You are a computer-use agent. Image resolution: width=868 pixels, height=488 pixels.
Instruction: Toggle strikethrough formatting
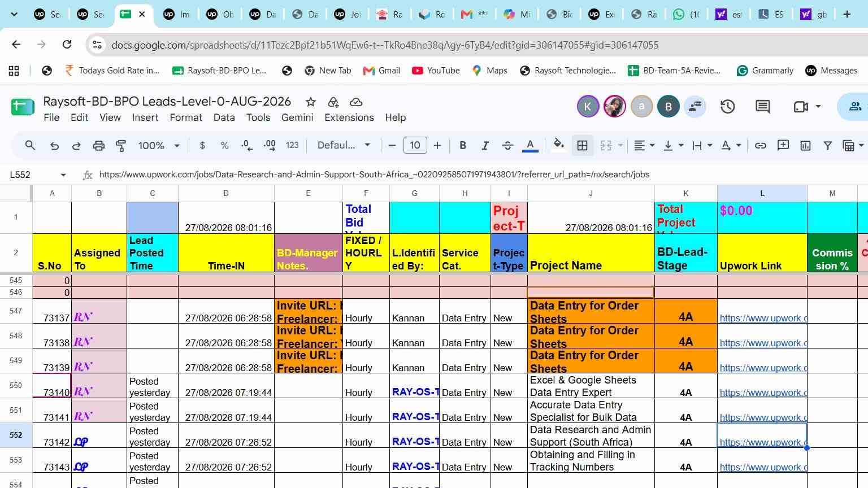point(507,146)
